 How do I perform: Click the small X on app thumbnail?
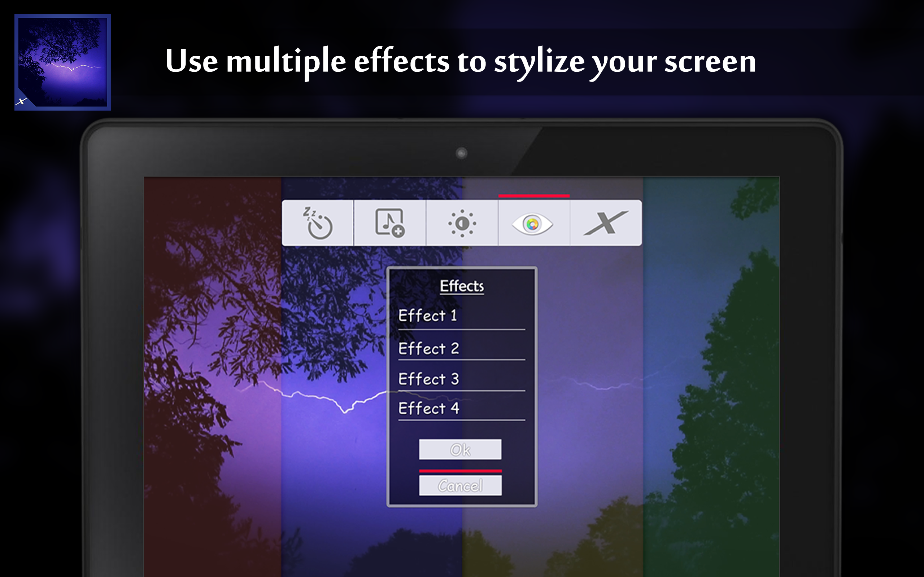pos(22,101)
